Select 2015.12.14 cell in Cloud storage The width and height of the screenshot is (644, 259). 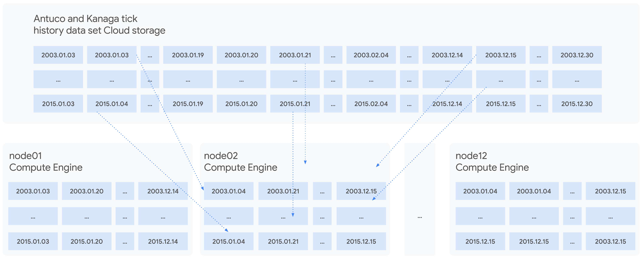pyautogui.click(x=447, y=103)
